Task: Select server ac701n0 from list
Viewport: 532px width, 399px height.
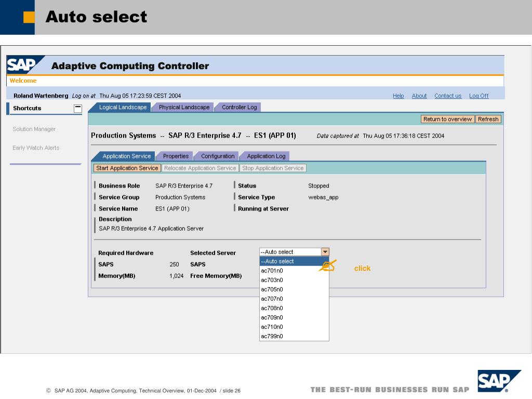Action: click(x=294, y=271)
